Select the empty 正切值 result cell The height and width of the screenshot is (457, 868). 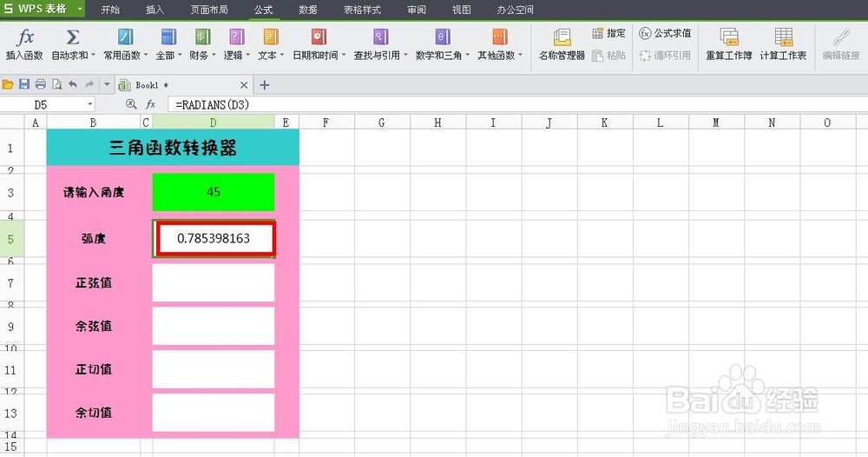point(214,369)
